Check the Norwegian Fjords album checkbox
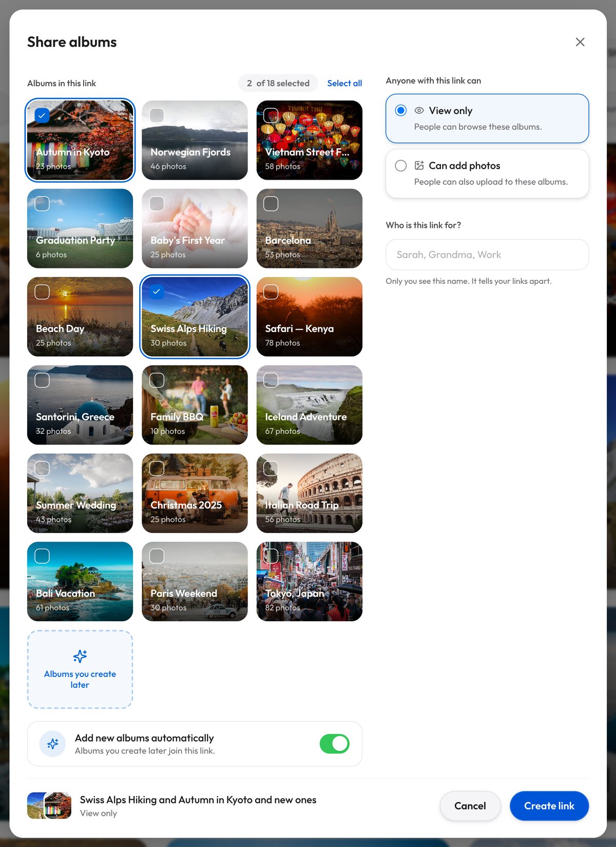 click(157, 115)
